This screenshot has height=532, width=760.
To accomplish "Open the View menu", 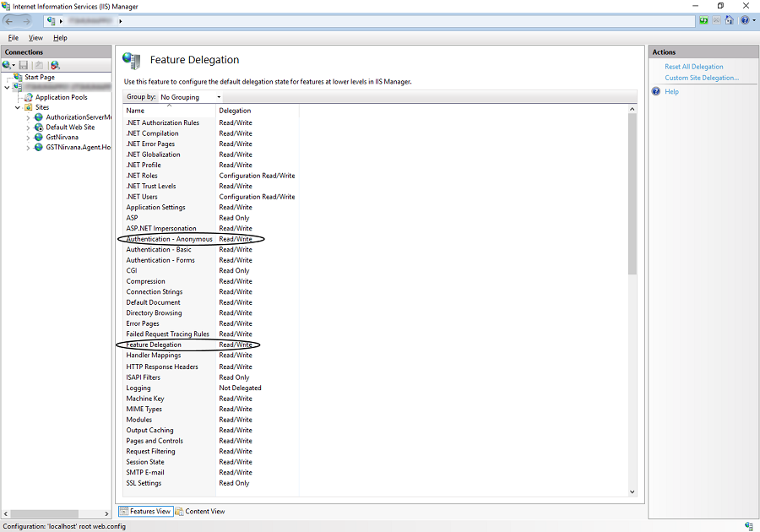I will point(35,38).
